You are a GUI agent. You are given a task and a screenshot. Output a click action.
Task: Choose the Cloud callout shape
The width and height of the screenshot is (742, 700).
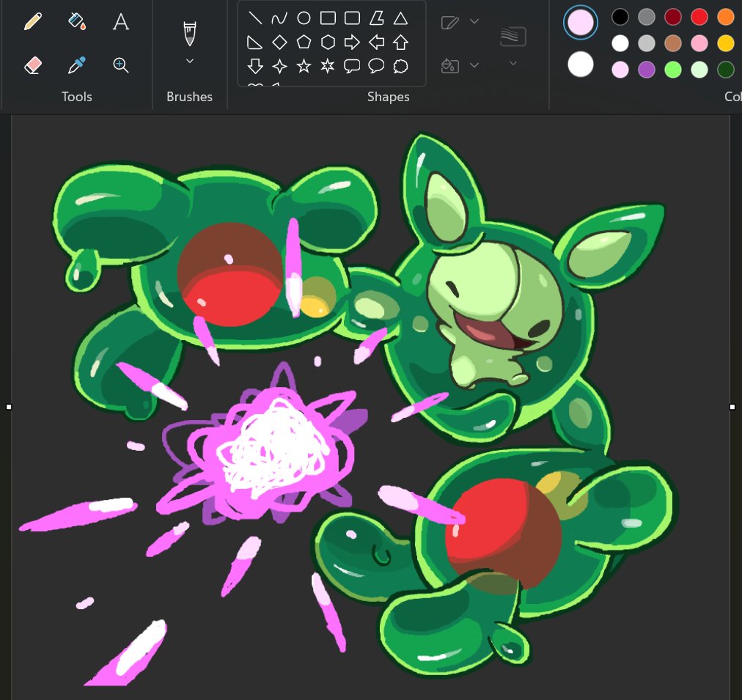point(401,66)
